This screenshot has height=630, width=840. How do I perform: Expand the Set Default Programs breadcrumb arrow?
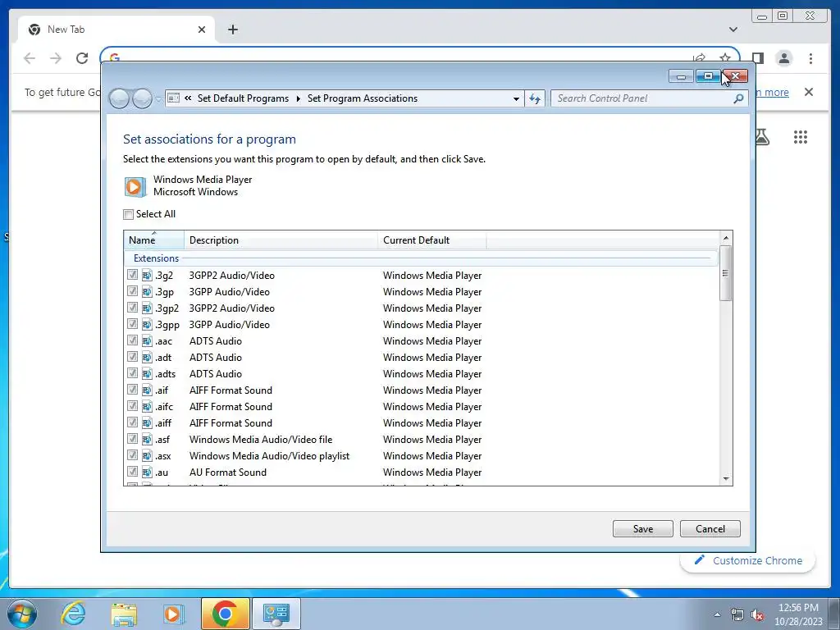click(x=299, y=98)
